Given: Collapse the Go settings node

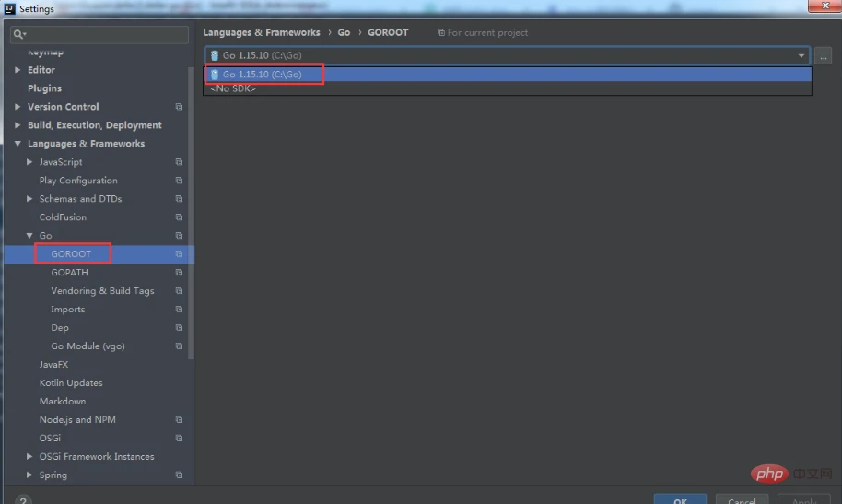Looking at the screenshot, I should pyautogui.click(x=29, y=235).
